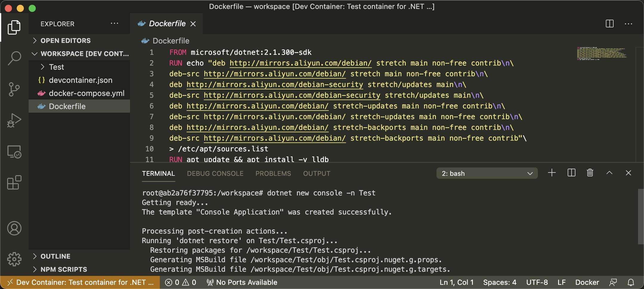The image size is (644, 289).
Task: Open the Manage gear icon
Action: (14, 259)
